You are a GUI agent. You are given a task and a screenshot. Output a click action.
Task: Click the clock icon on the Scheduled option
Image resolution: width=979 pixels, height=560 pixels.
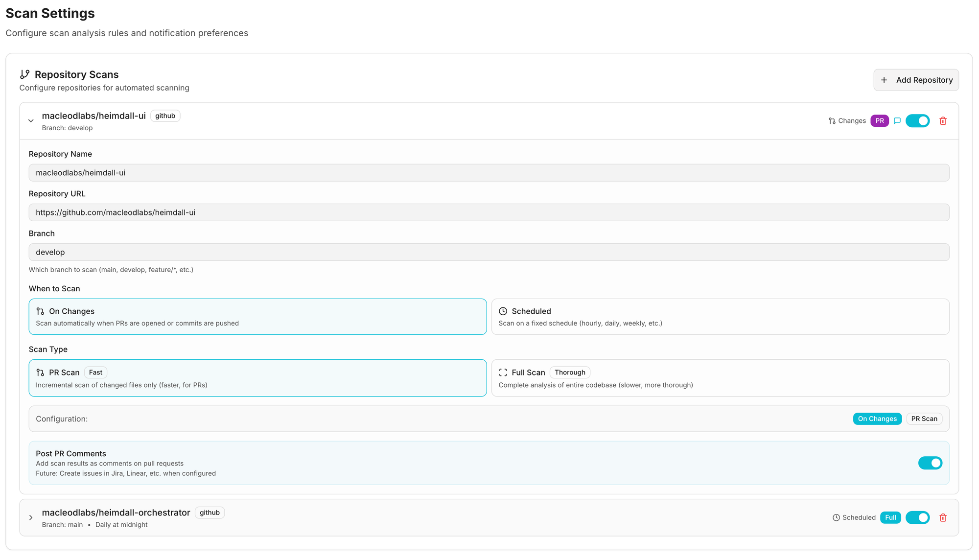click(x=503, y=311)
